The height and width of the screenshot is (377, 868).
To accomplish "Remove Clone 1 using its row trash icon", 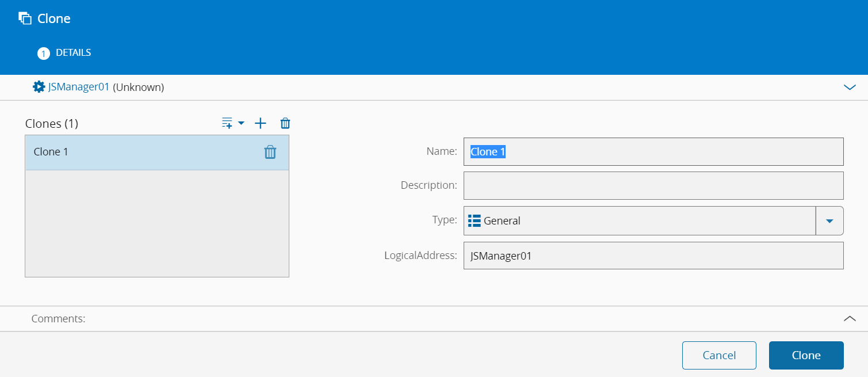I will [x=270, y=152].
